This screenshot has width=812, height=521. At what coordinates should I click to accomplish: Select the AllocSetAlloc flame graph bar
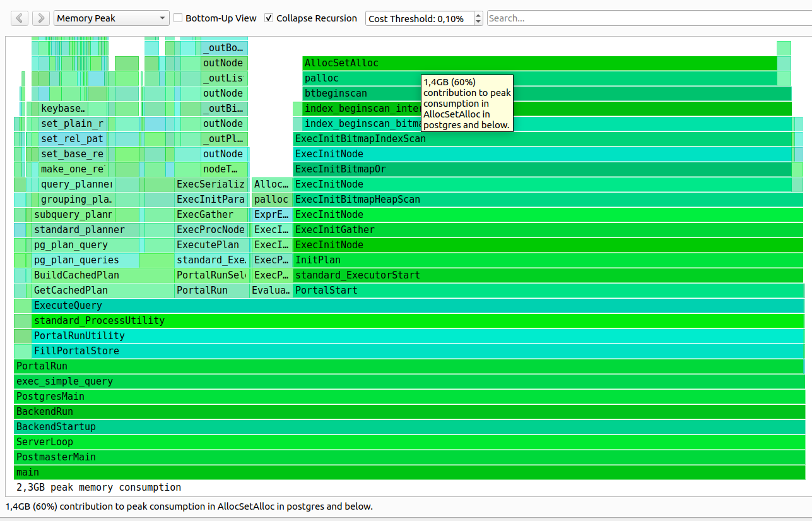(x=568, y=63)
